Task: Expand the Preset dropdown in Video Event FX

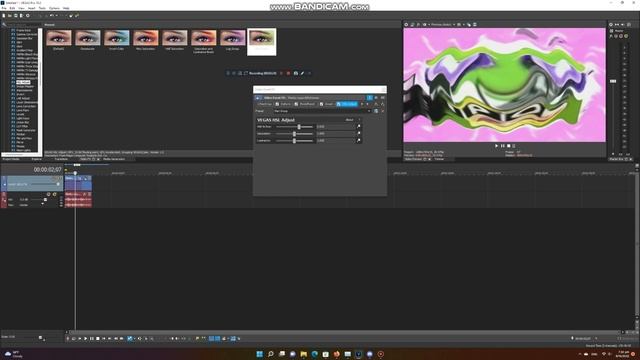Action: click(x=369, y=111)
